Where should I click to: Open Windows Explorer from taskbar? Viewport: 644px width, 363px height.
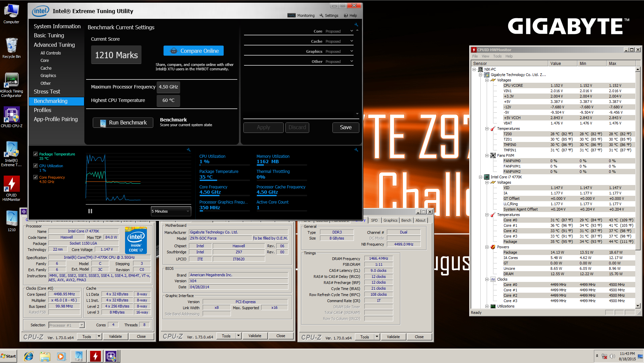tap(45, 356)
